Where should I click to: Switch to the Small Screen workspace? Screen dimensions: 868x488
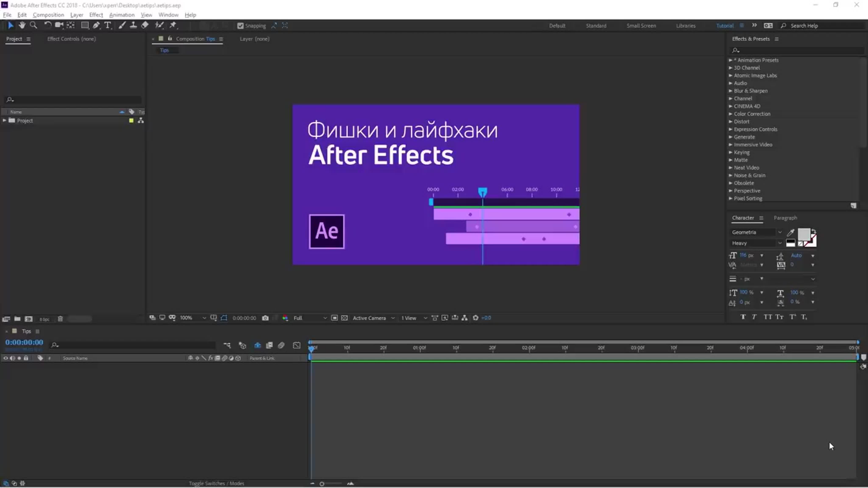tap(641, 26)
